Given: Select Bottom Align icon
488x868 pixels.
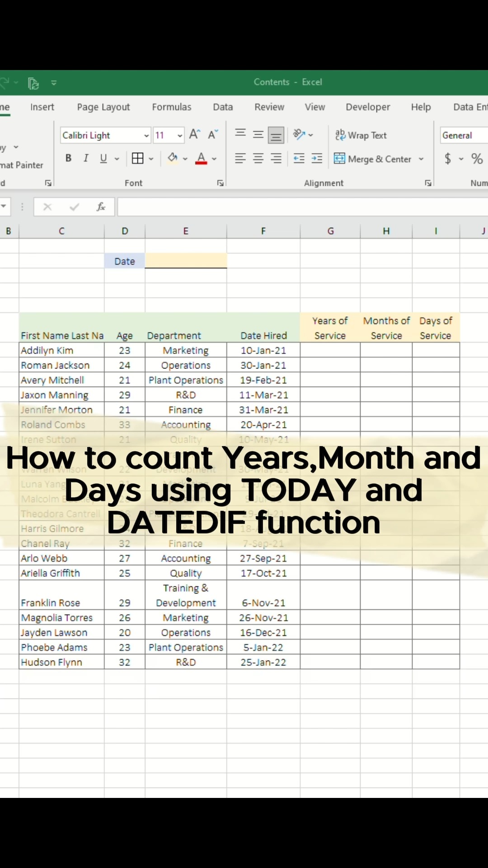Looking at the screenshot, I should (x=276, y=135).
